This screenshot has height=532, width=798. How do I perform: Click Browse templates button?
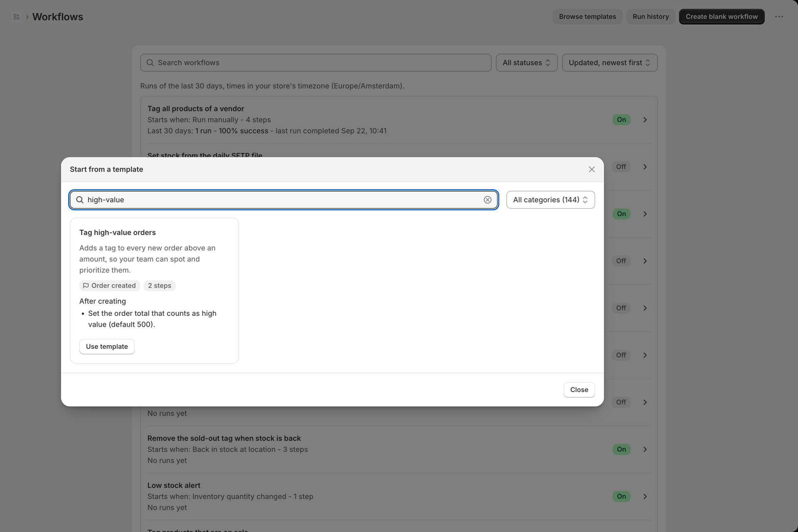point(587,17)
